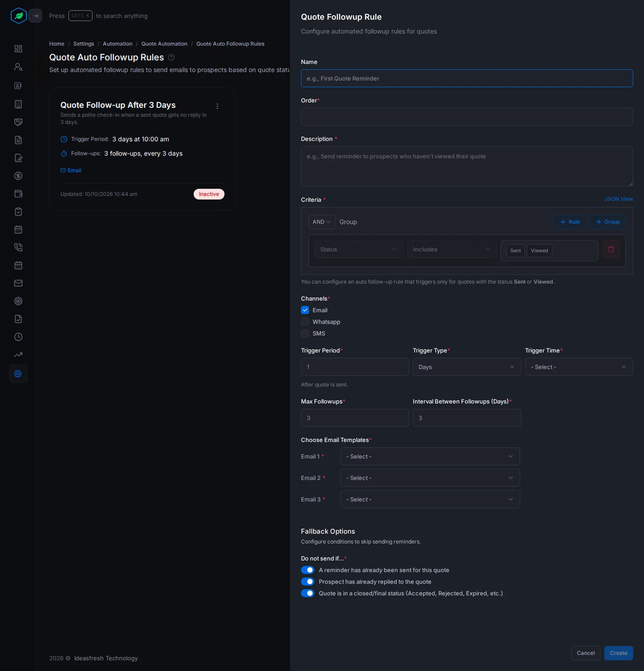644x671 pixels.
Task: Open the Trigger Time select dropdown
Action: pyautogui.click(x=579, y=367)
